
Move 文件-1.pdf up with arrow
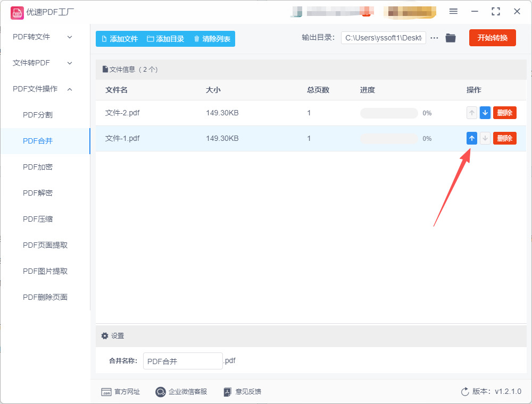(x=471, y=138)
